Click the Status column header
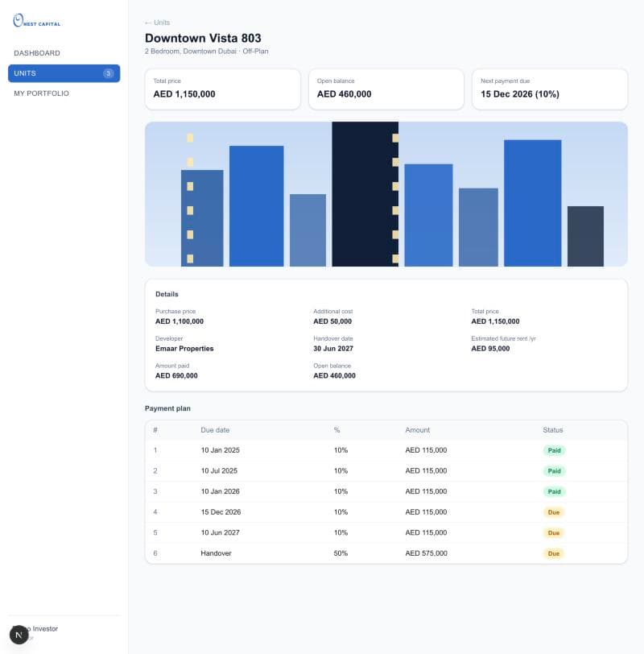 [x=553, y=430]
